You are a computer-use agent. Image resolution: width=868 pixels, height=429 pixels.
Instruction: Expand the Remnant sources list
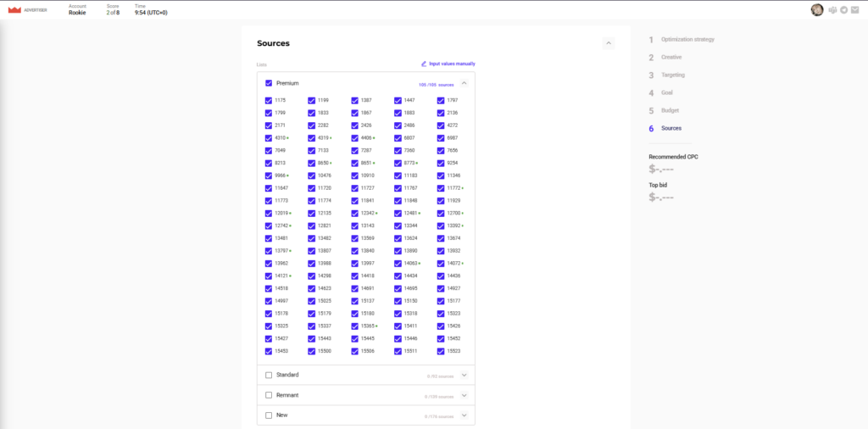pos(464,395)
